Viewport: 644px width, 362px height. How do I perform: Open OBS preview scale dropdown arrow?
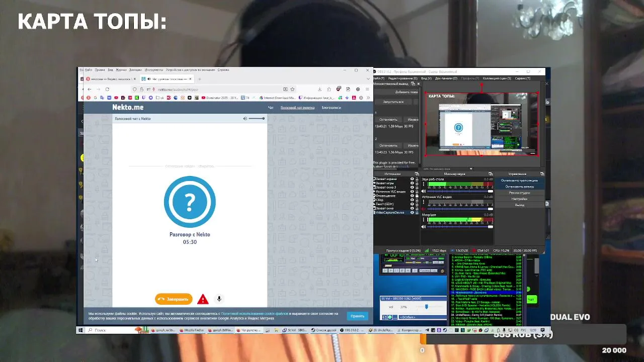pos(471,169)
